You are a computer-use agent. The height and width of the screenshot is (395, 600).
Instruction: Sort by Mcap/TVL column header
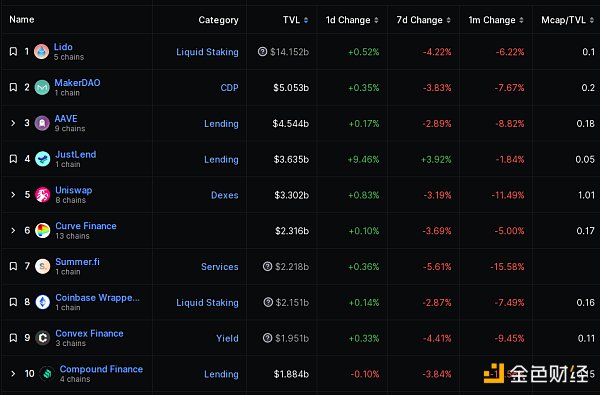[x=567, y=20]
